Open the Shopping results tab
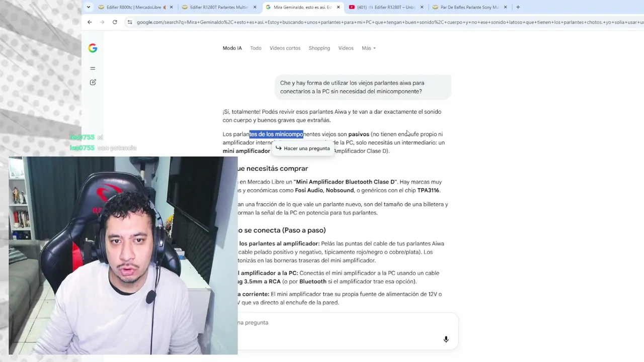Image resolution: width=644 pixels, height=362 pixels. pyautogui.click(x=319, y=48)
